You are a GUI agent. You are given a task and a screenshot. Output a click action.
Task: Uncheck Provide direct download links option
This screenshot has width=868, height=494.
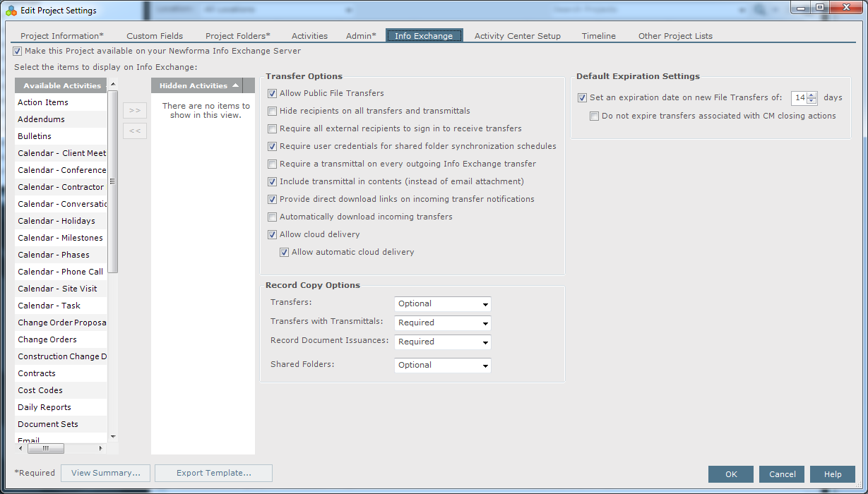(x=272, y=199)
